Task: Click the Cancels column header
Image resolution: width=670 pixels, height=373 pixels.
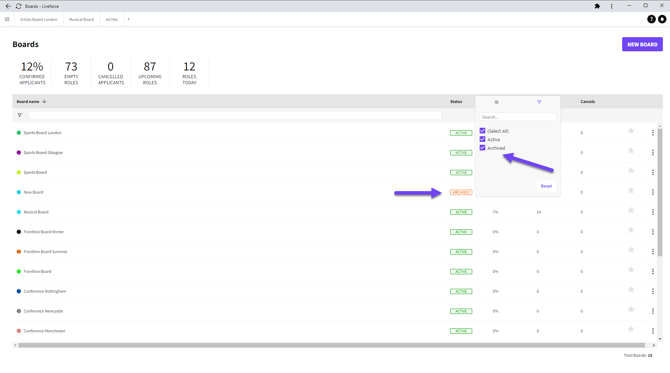Action: pos(588,102)
